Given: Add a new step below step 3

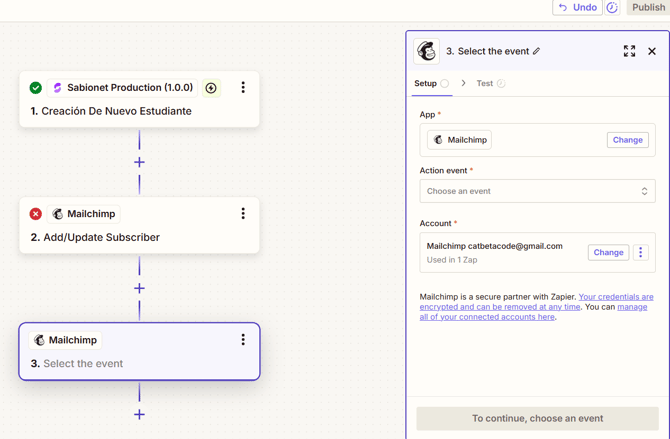Looking at the screenshot, I should tap(139, 414).
